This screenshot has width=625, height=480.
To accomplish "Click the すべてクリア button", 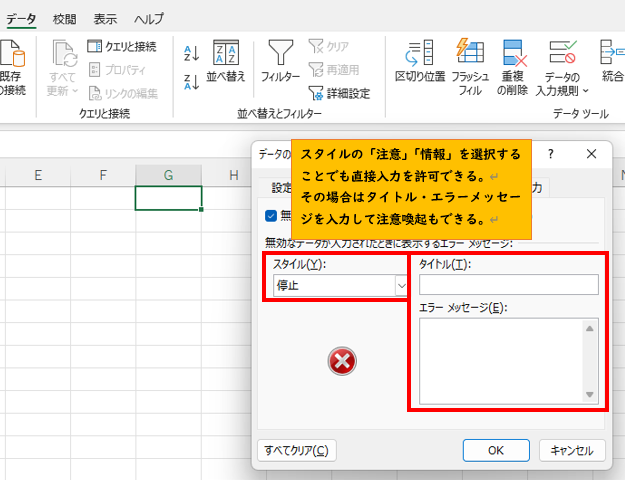I will click(x=297, y=450).
